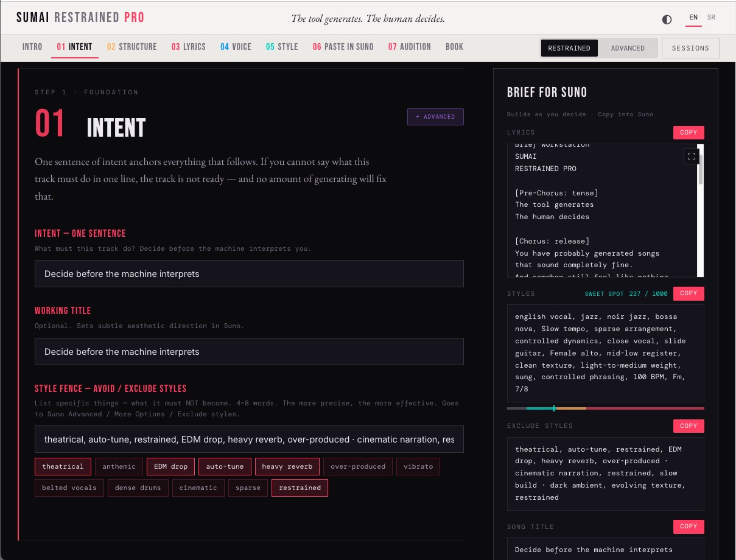Open the SESSIONS panel
Screen dimensions: 736x560
coord(690,48)
